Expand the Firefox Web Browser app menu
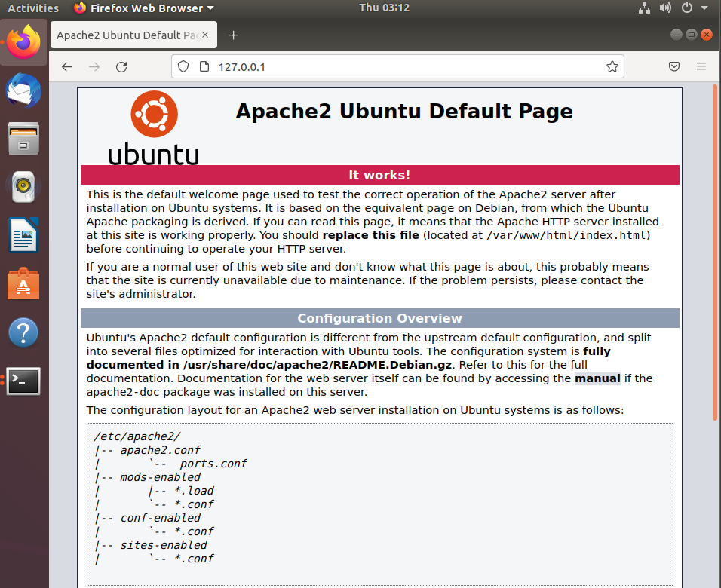 (144, 8)
